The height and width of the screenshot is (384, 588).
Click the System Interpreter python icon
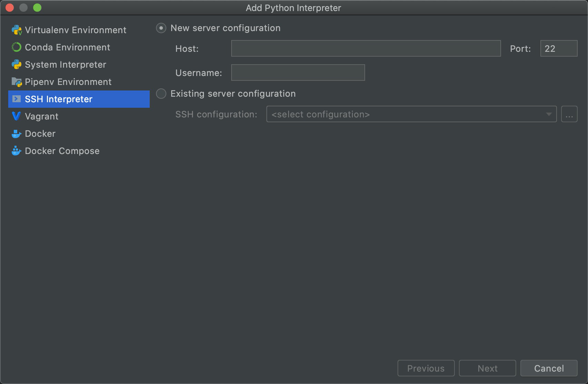coord(17,65)
